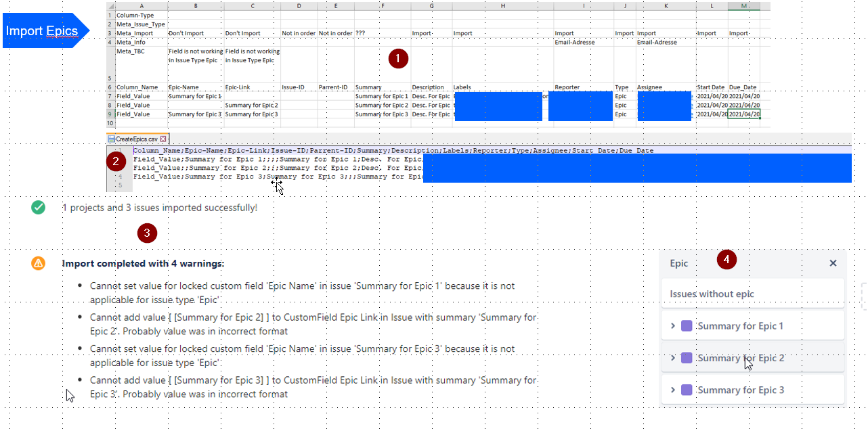Viewport: 868px width, 433px height.
Task: Select the 'Column-Type' cell
Action: tap(142, 15)
